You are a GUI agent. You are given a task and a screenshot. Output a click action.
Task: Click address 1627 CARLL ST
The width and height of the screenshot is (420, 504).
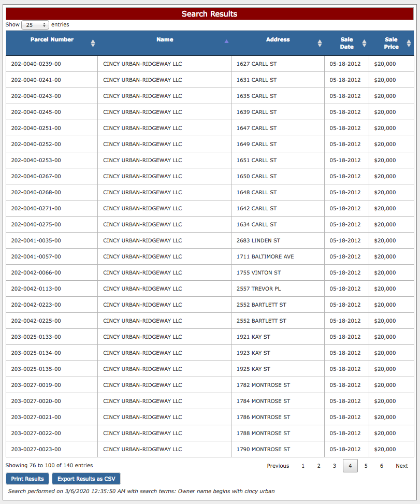pyautogui.click(x=256, y=64)
